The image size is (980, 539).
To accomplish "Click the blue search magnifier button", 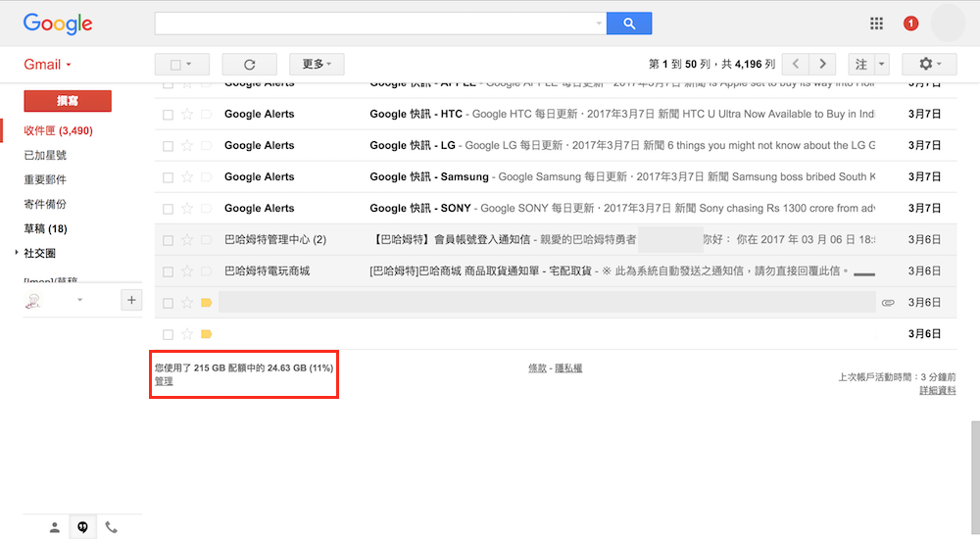I will (x=628, y=24).
